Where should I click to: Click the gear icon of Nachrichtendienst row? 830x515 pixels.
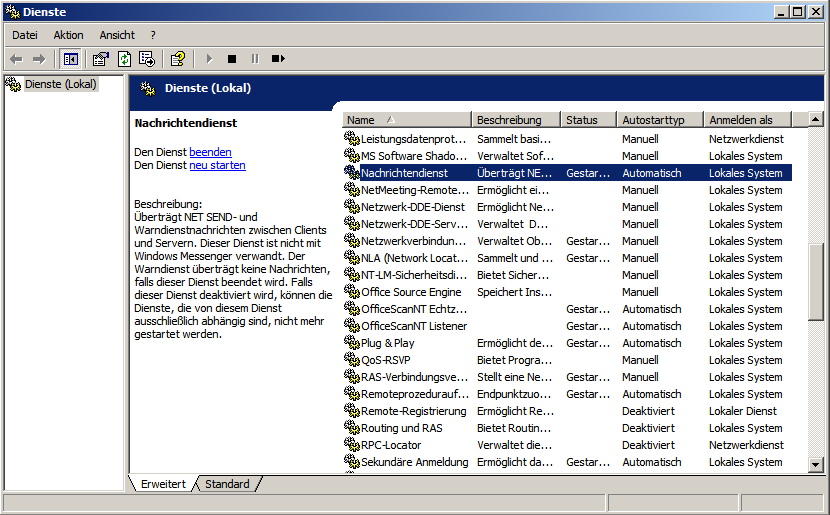coord(352,173)
